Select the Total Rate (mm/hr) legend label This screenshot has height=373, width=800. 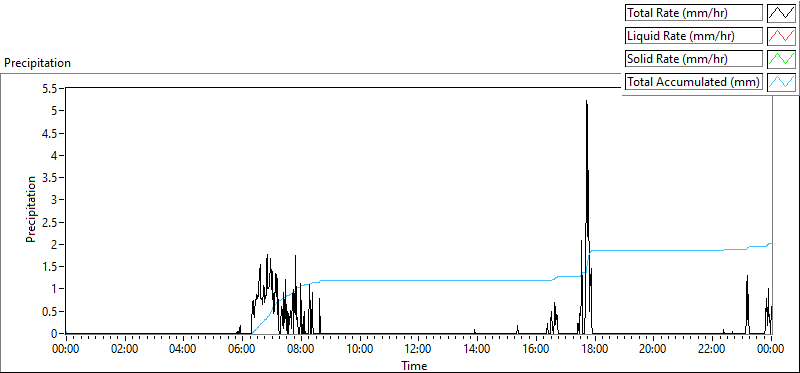pos(694,13)
